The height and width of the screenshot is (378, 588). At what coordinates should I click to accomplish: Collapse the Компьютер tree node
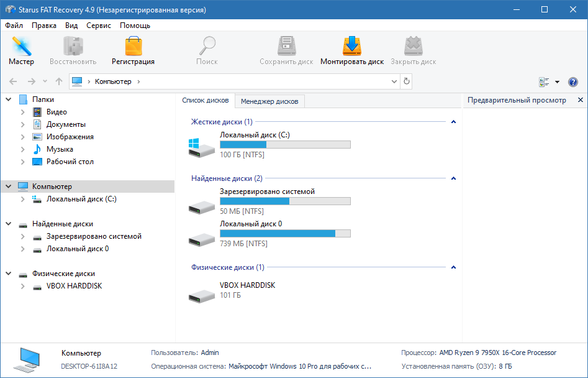9,186
